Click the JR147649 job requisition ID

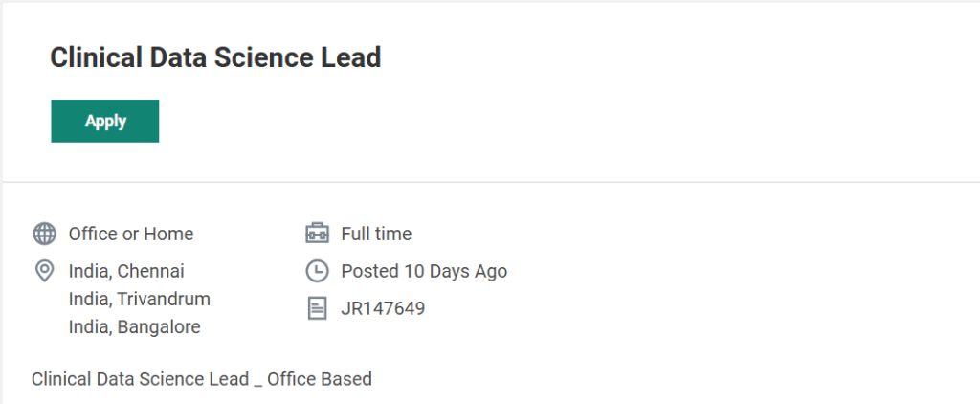383,308
